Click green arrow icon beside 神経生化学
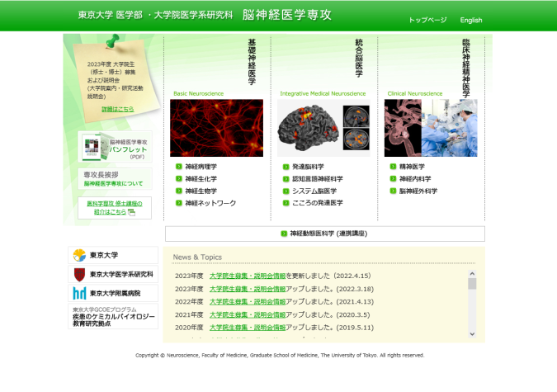 (x=179, y=178)
